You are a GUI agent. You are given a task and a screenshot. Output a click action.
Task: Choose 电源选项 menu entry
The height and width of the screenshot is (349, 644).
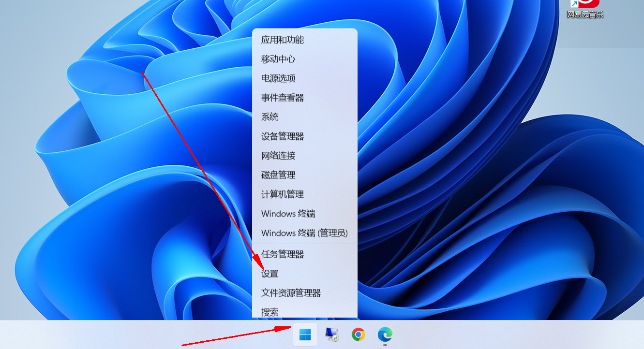(305, 78)
